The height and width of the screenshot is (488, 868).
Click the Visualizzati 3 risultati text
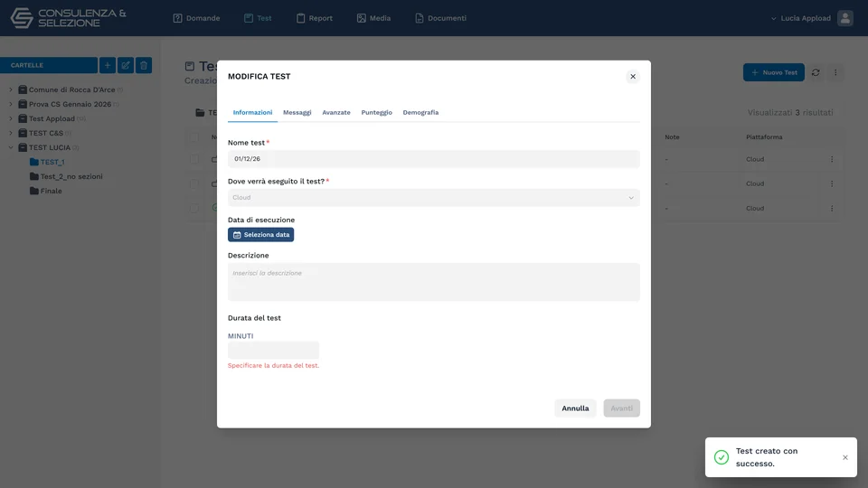(x=790, y=112)
